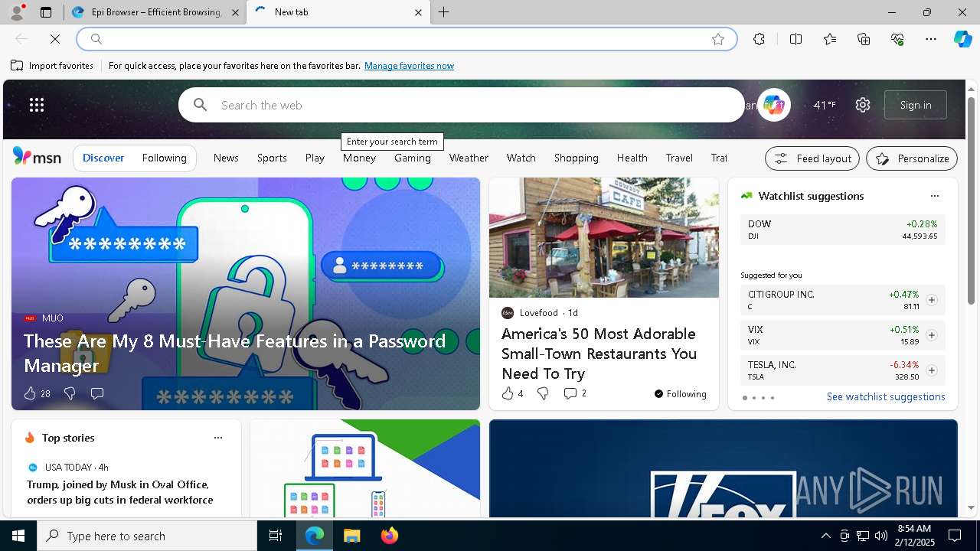Open Browser essentials heart icon
980x551 pixels.
tap(897, 39)
